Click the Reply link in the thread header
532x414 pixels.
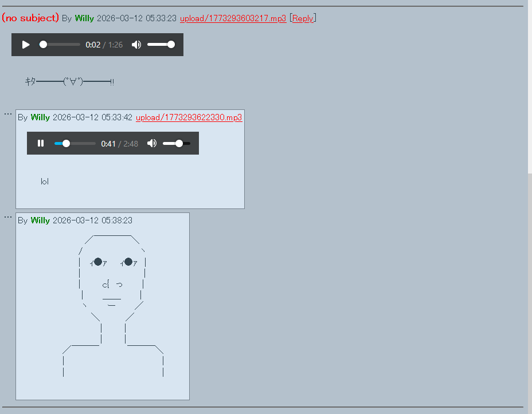(x=303, y=18)
